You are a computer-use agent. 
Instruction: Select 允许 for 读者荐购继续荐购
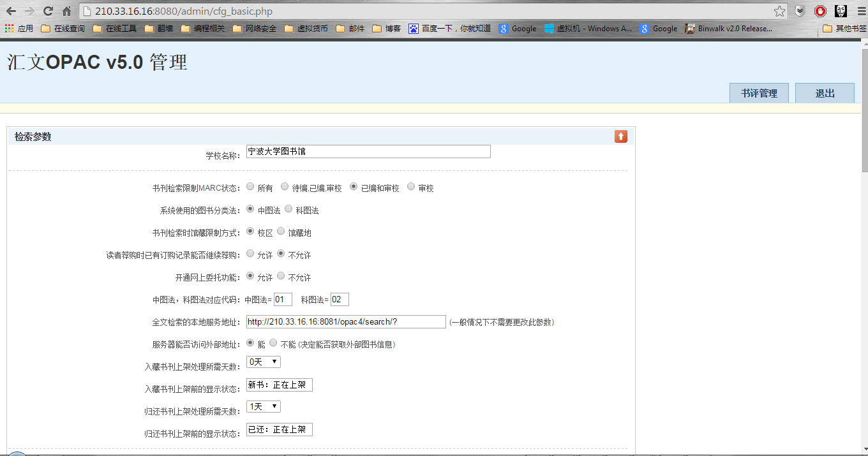250,254
